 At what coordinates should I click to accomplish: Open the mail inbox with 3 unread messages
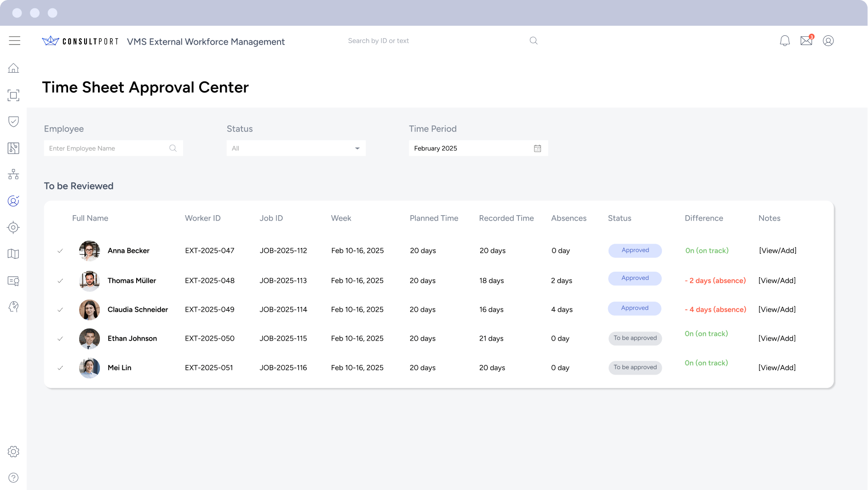click(806, 40)
